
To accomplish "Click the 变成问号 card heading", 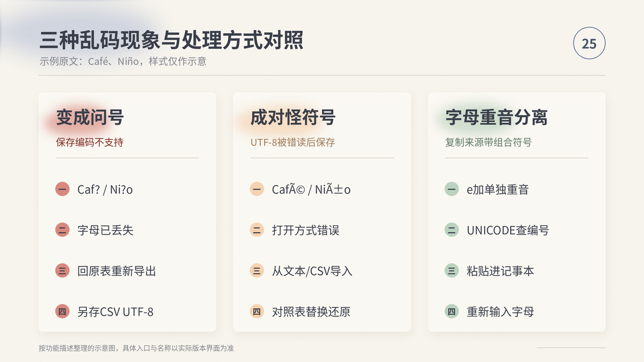I will [x=90, y=117].
